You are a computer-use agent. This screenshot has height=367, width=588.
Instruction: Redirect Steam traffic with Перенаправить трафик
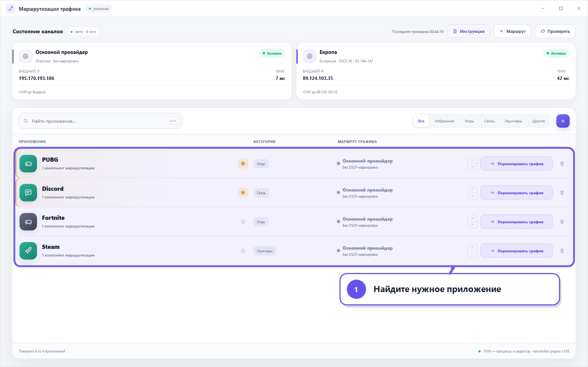tap(517, 251)
